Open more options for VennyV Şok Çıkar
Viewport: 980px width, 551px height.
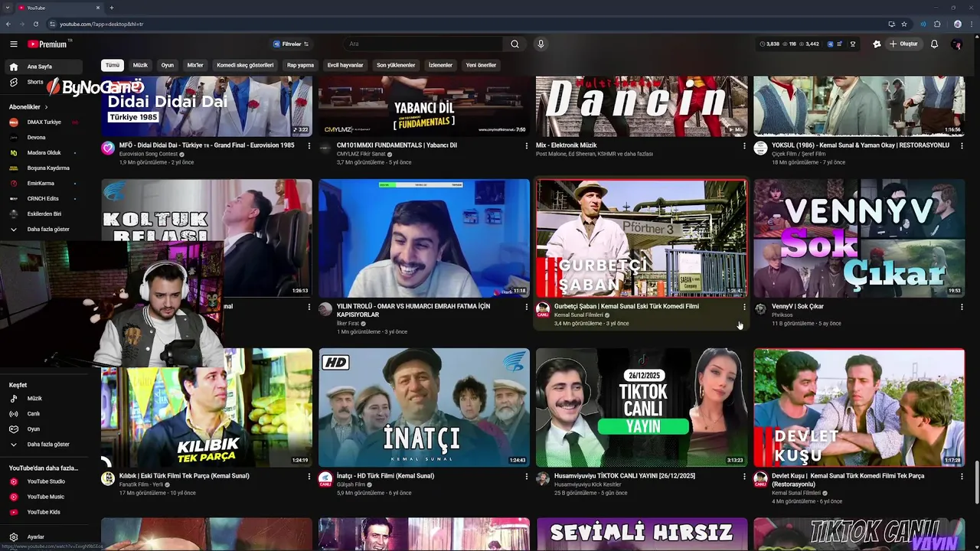(x=962, y=307)
